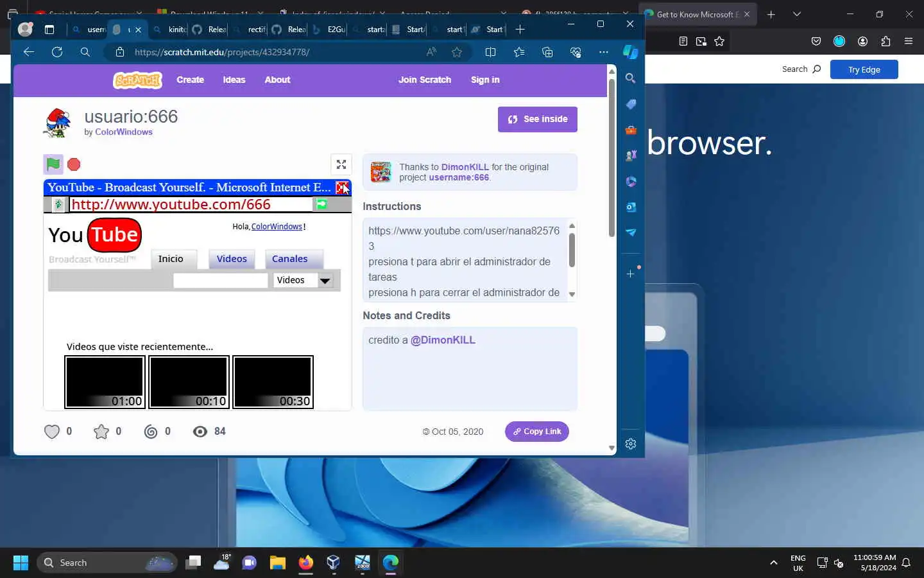Image resolution: width=924 pixels, height=578 pixels.
Task: Love this Scratch project heart icon
Action: pos(52,432)
